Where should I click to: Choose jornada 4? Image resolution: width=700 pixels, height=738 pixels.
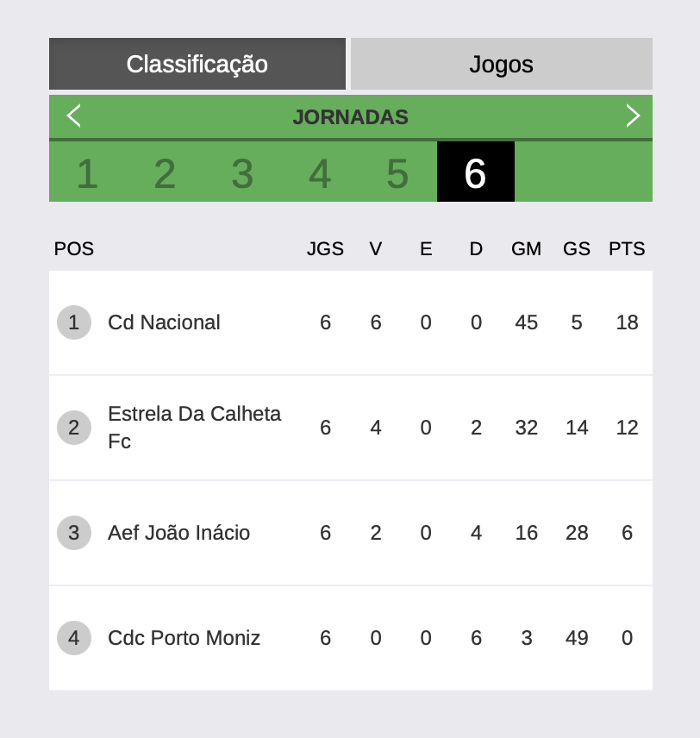(320, 173)
